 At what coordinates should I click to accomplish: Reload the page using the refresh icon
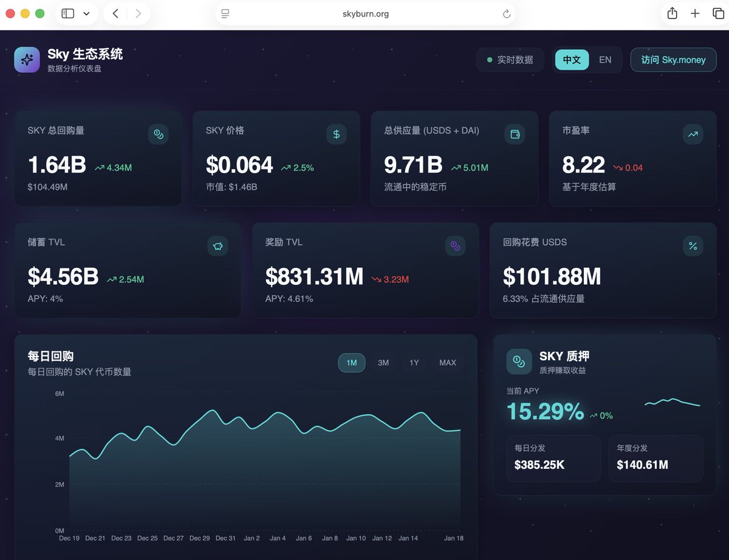click(x=507, y=14)
